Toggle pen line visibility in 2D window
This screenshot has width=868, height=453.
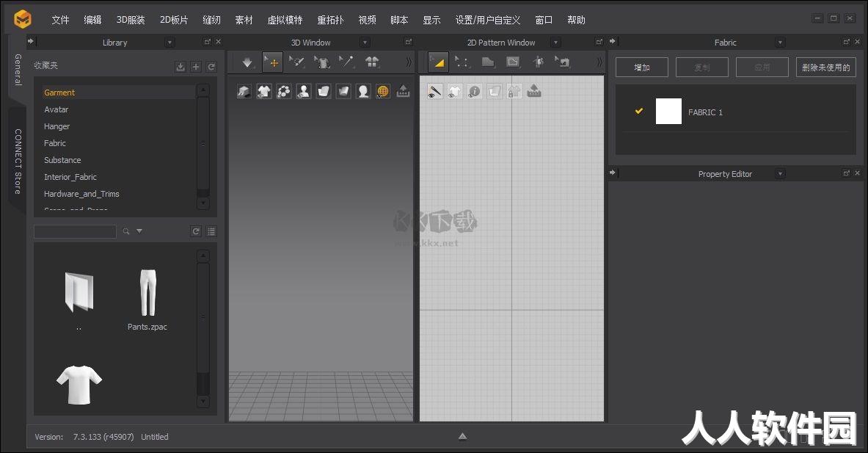[435, 91]
